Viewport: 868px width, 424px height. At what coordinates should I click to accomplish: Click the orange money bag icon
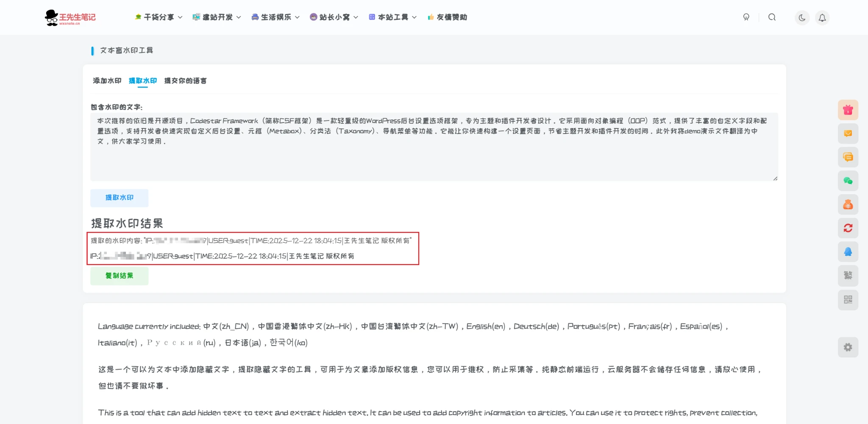pos(848,205)
